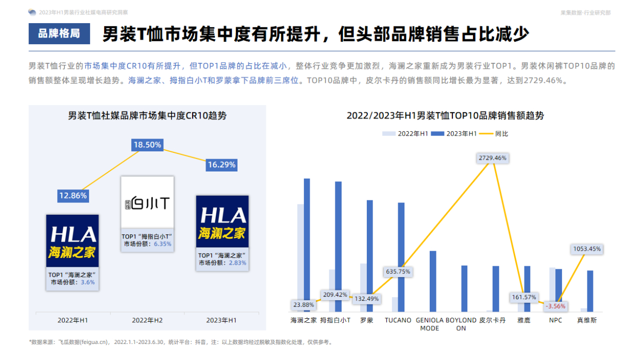Click the 2023年H1 legend blue swatch

437,133
